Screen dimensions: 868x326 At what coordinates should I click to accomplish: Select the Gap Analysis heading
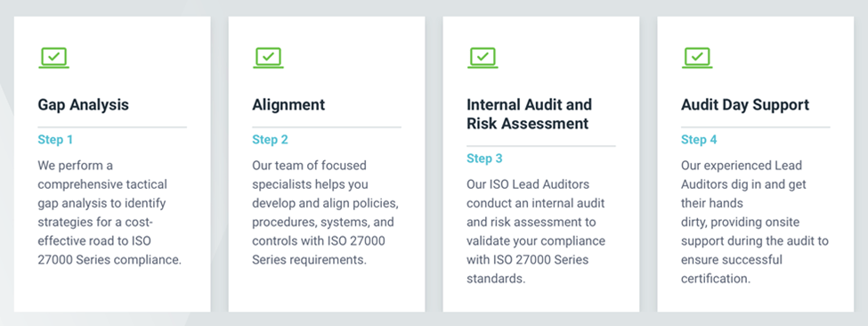click(x=83, y=104)
